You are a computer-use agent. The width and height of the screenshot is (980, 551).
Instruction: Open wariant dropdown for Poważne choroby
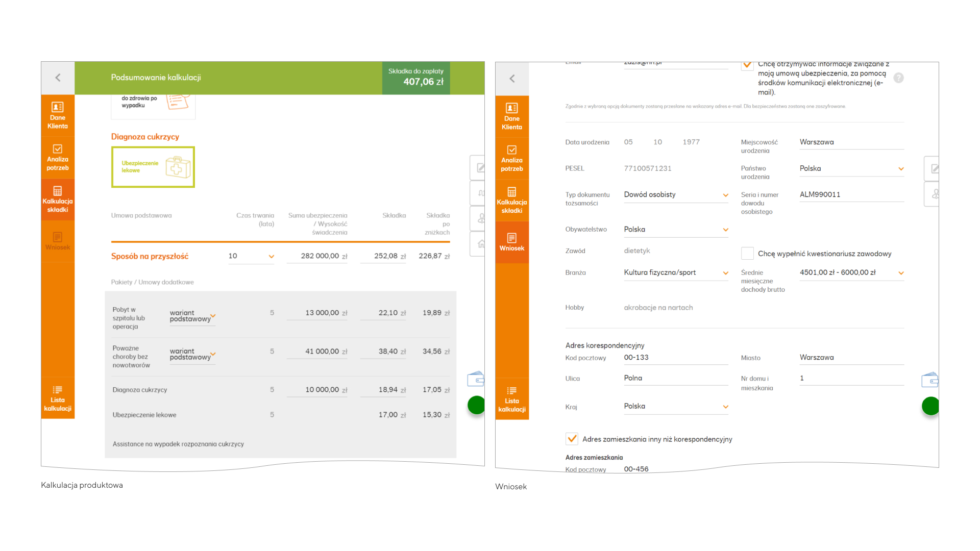click(x=192, y=355)
